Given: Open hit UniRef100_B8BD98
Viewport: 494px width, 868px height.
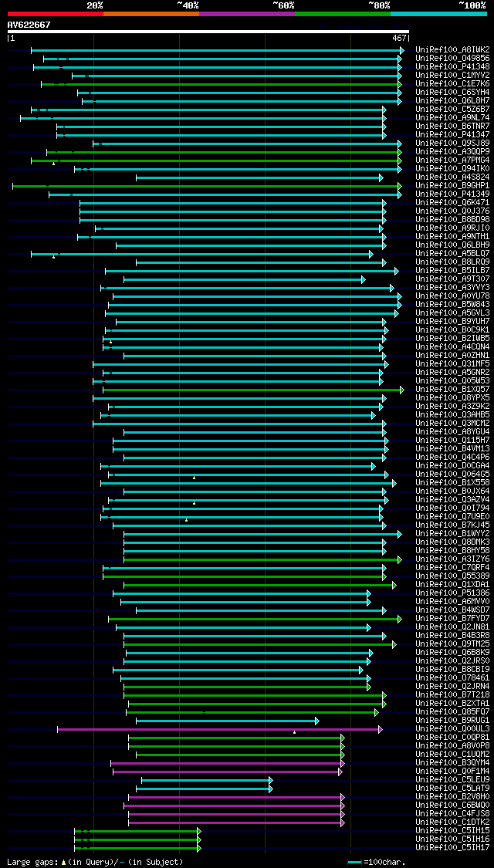Looking at the screenshot, I should pos(452,220).
